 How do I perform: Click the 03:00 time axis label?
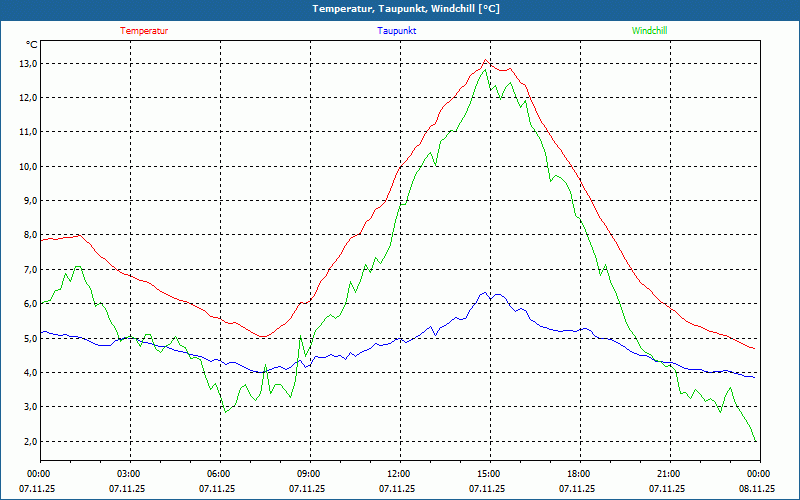(x=129, y=474)
